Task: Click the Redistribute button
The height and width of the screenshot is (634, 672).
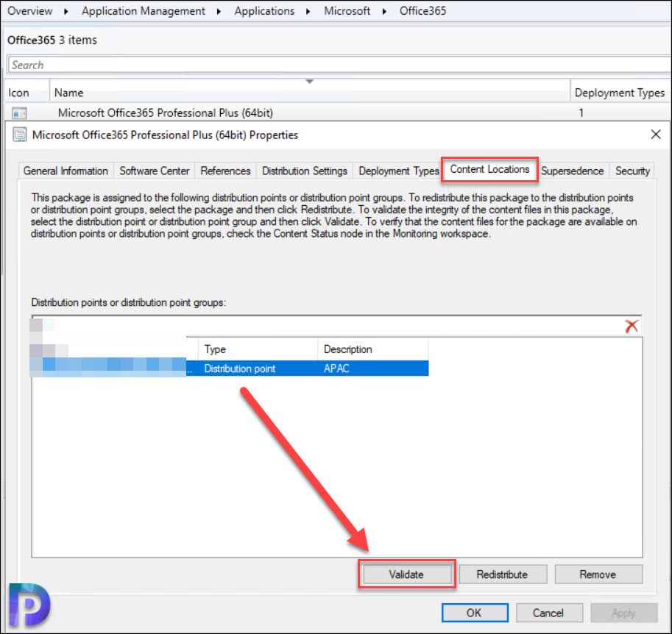Action: tap(502, 574)
